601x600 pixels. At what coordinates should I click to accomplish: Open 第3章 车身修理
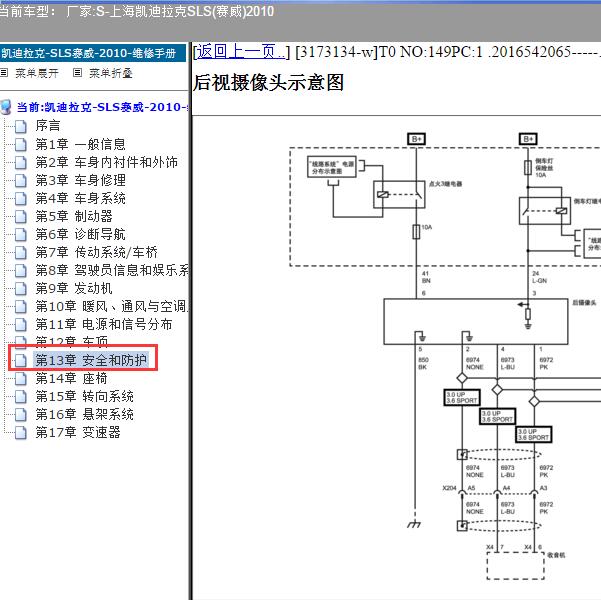tap(80, 180)
